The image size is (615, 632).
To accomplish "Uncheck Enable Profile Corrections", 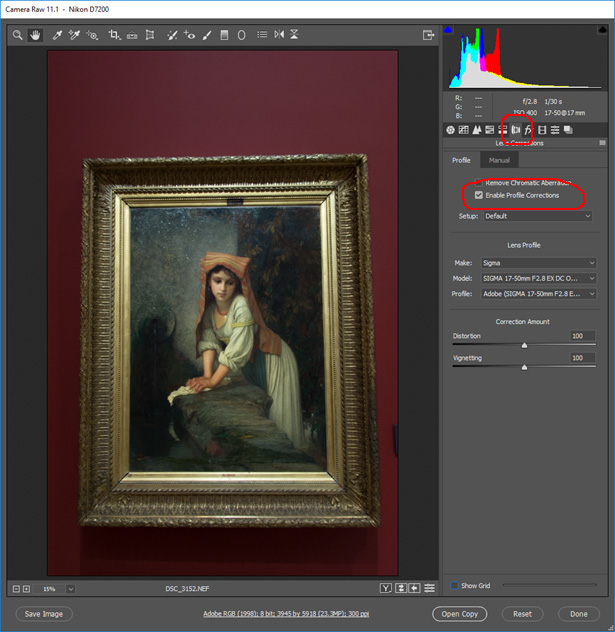I will click(x=479, y=195).
